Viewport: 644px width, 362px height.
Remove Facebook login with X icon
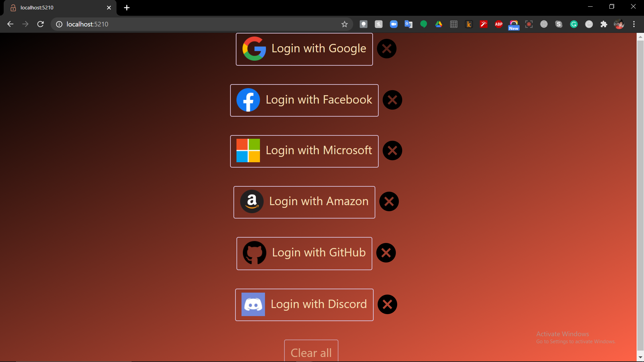pyautogui.click(x=392, y=100)
